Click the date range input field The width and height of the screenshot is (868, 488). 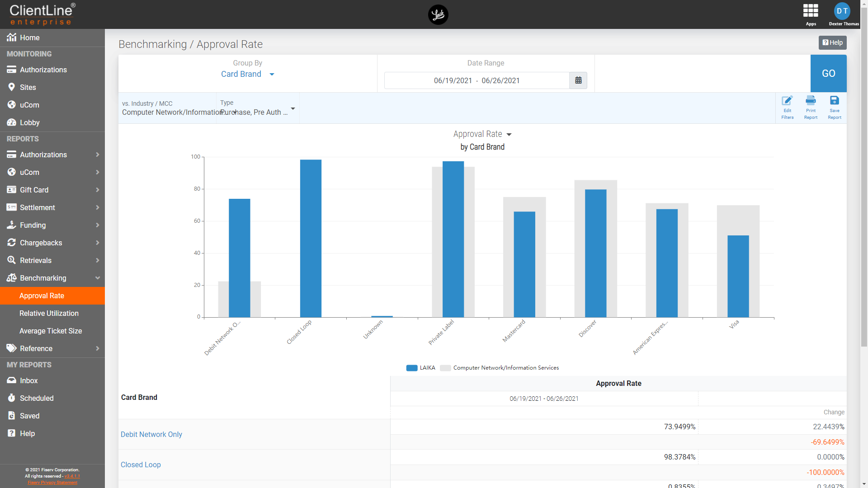coord(476,80)
